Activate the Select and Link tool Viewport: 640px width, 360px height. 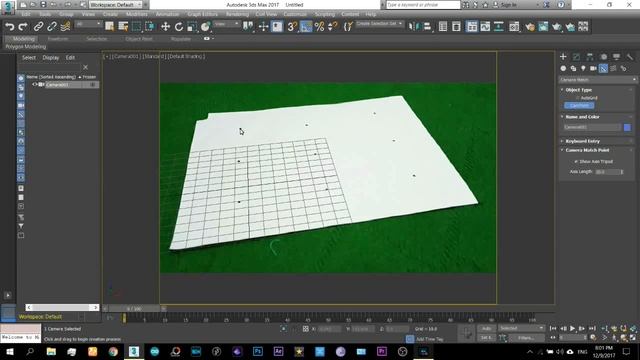tap(38, 27)
